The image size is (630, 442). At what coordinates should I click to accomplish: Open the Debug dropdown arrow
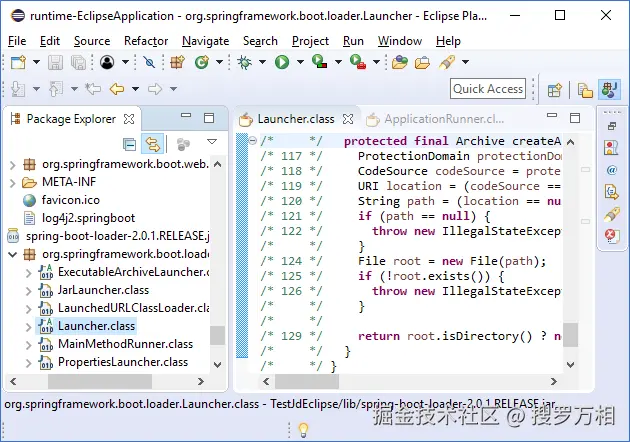click(262, 62)
